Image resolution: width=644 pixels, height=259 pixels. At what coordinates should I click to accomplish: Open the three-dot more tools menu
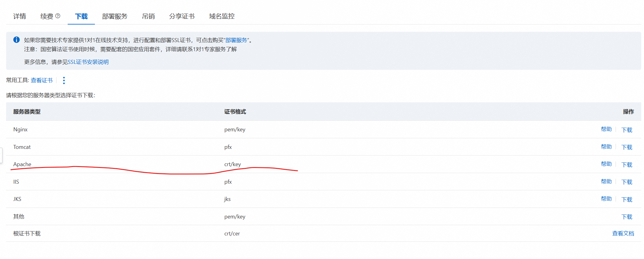(x=64, y=80)
